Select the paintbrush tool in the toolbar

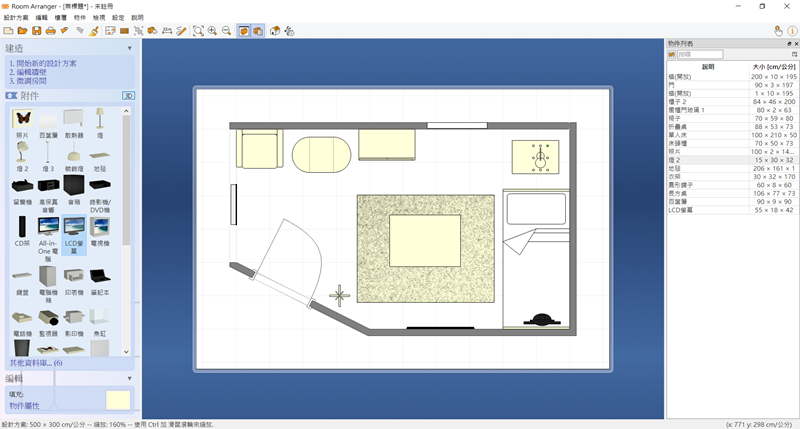[x=94, y=31]
